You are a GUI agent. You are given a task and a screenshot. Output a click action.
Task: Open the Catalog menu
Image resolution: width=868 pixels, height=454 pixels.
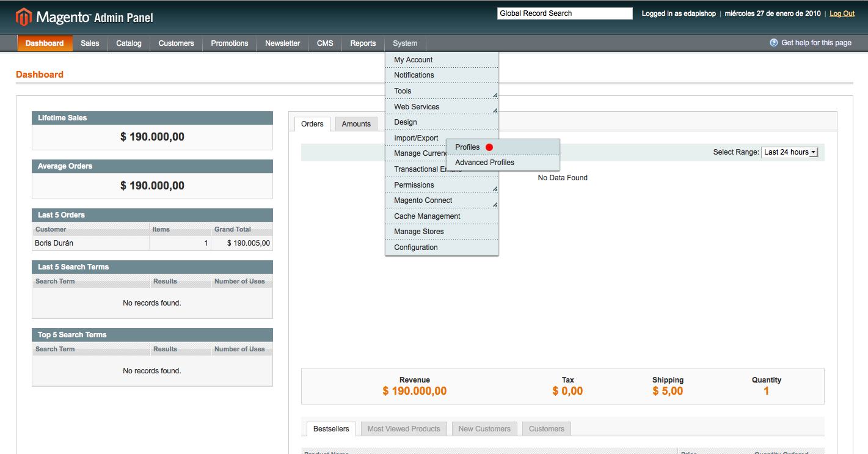(129, 43)
